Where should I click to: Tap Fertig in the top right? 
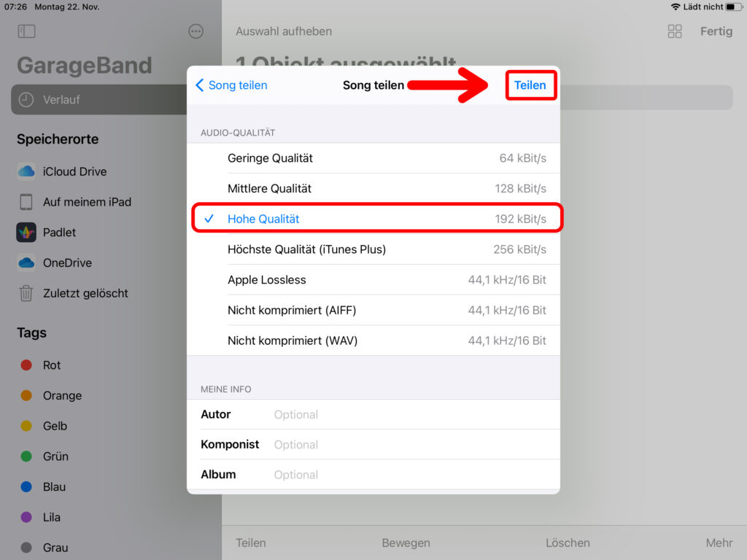[x=716, y=31]
